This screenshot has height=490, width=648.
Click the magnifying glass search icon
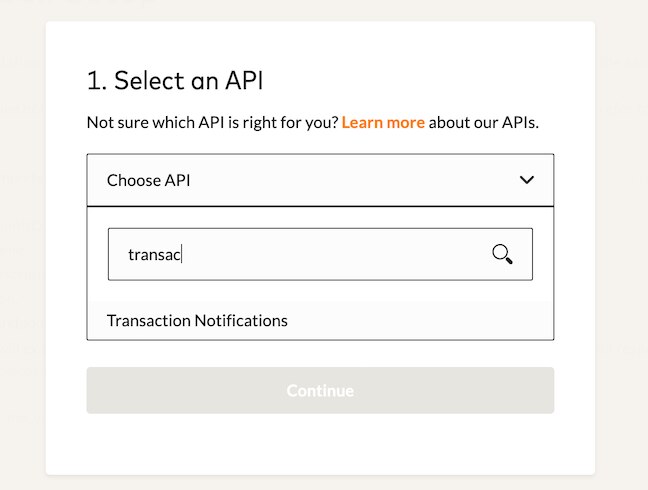502,254
